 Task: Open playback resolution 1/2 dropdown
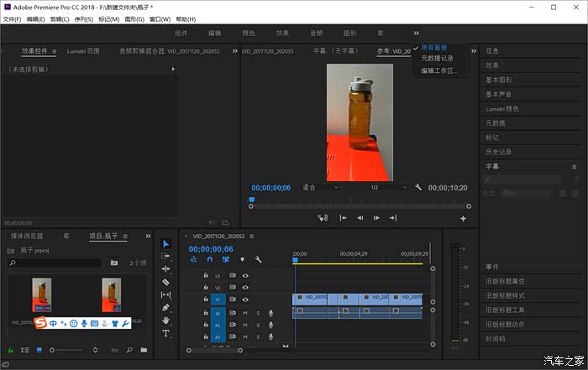click(x=387, y=187)
